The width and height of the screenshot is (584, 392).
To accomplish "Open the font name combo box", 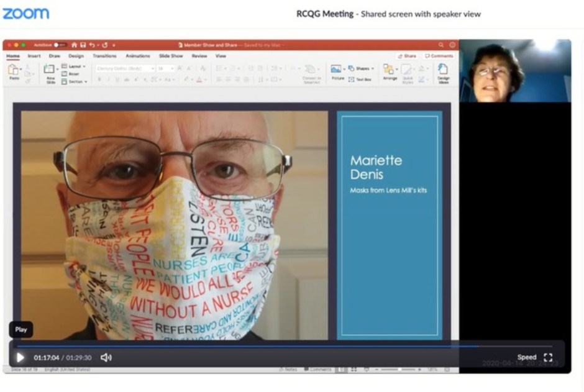I will click(x=125, y=68).
